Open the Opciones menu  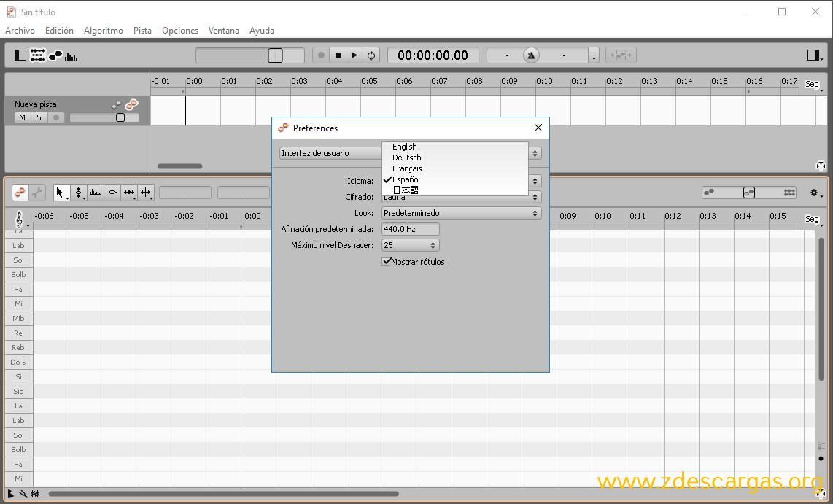(180, 31)
